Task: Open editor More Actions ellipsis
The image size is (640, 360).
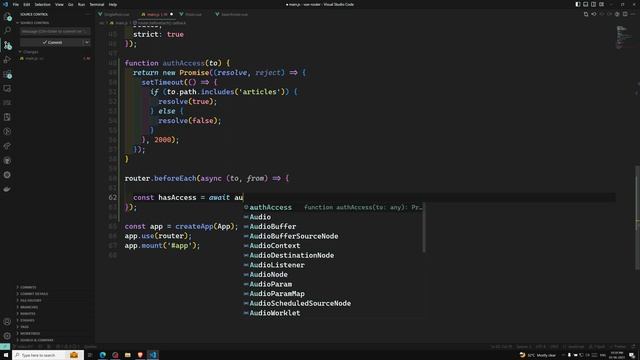Action: [633, 14]
